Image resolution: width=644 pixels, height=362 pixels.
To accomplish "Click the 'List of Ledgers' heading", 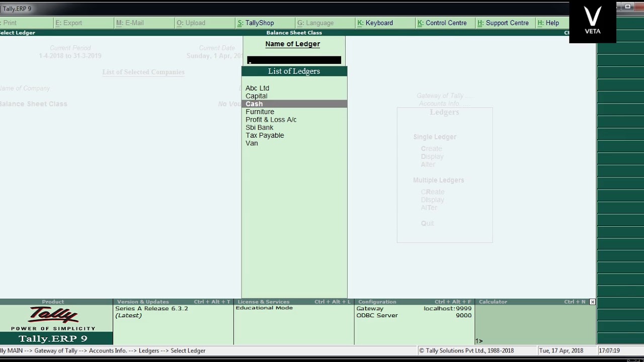I will tap(294, 71).
